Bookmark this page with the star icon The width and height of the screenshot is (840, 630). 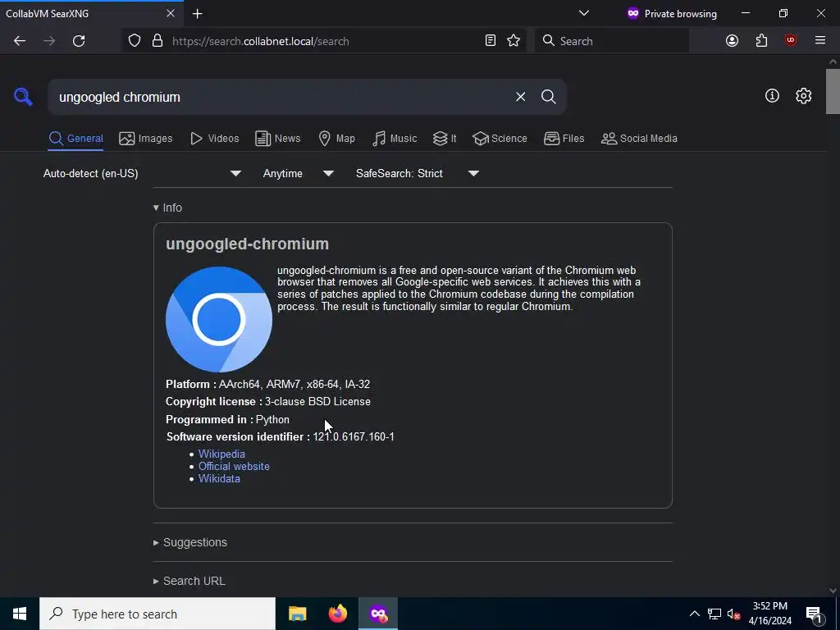514,41
